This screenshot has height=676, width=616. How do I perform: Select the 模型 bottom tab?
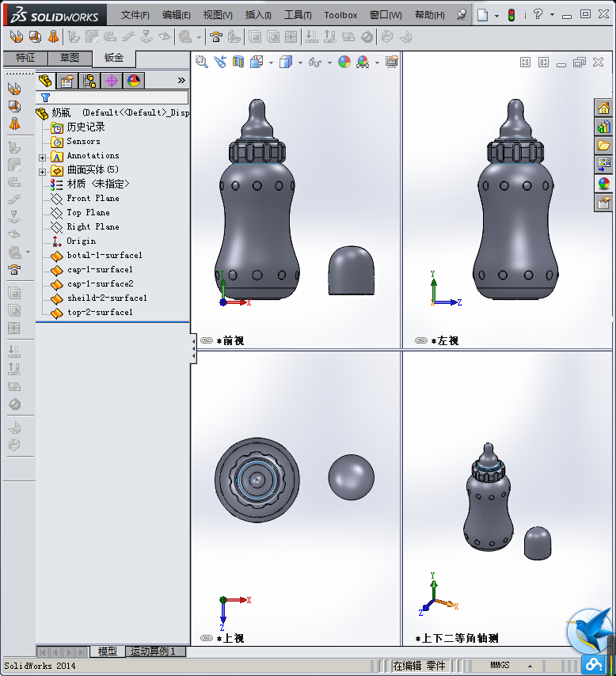(108, 651)
